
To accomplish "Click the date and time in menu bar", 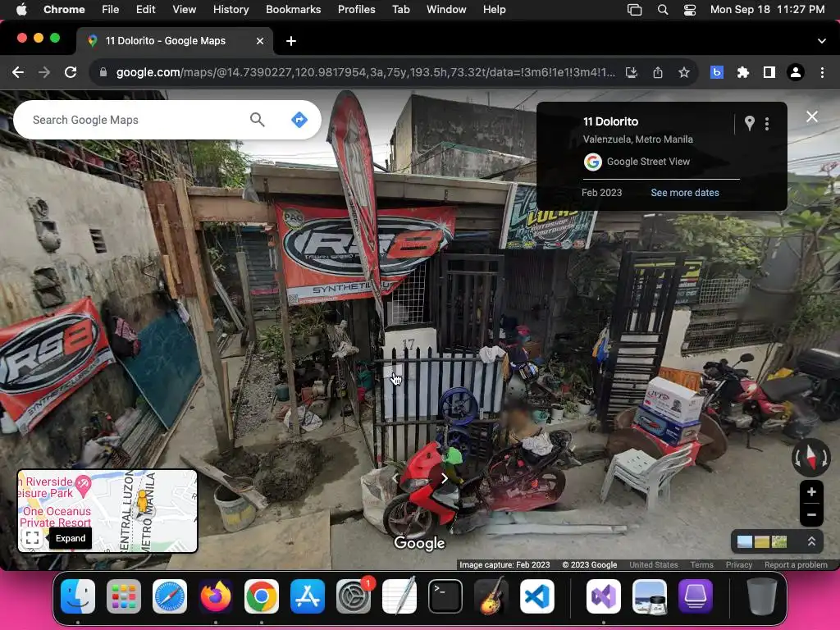I will coord(767,9).
